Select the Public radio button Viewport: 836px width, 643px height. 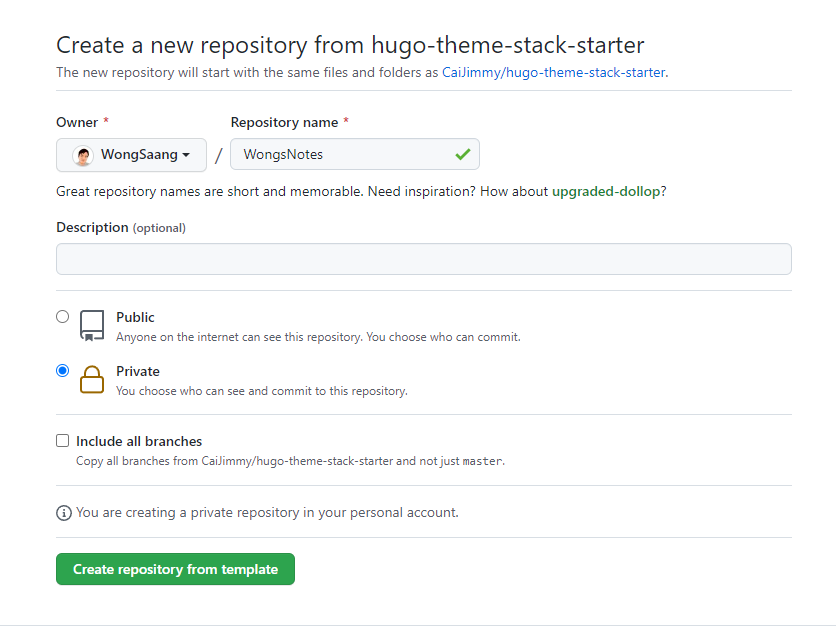[63, 317]
